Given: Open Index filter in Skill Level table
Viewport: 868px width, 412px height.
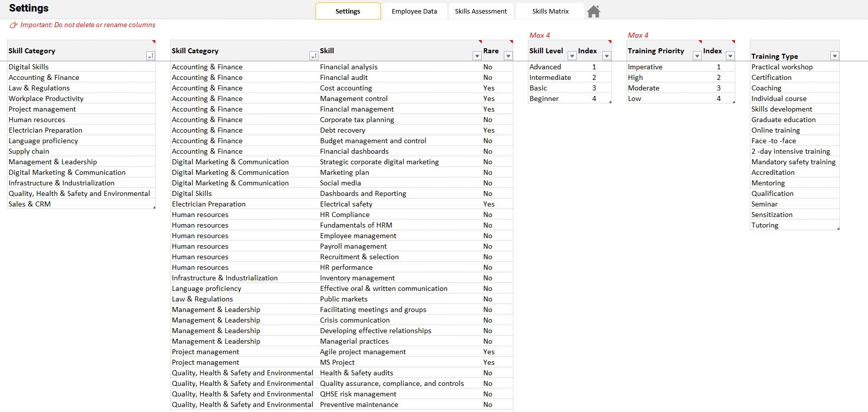Looking at the screenshot, I should 607,56.
